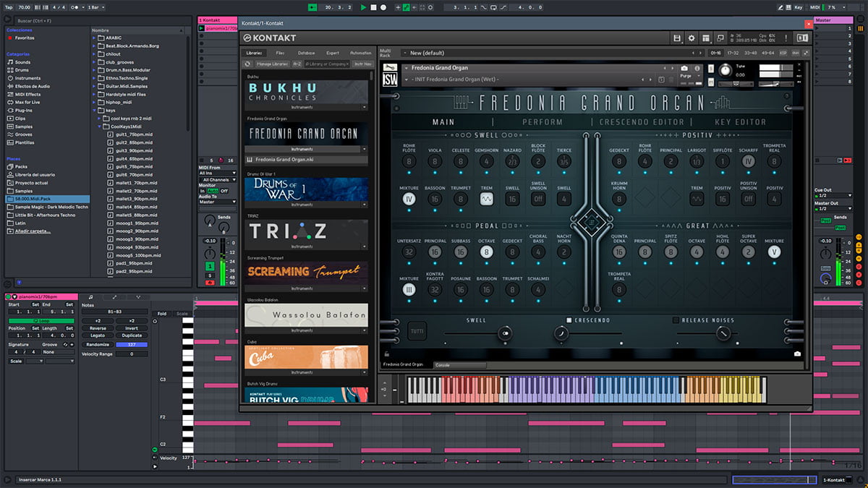Enable the Crescendo checkbox

click(570, 320)
